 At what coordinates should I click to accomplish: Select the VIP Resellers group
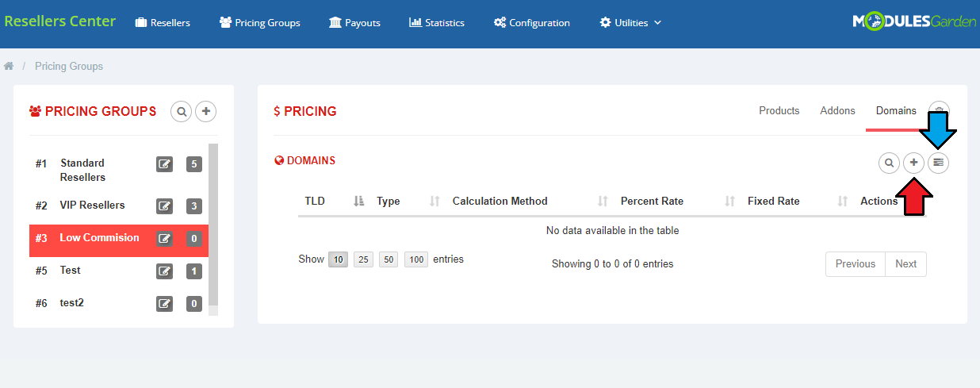(92, 205)
